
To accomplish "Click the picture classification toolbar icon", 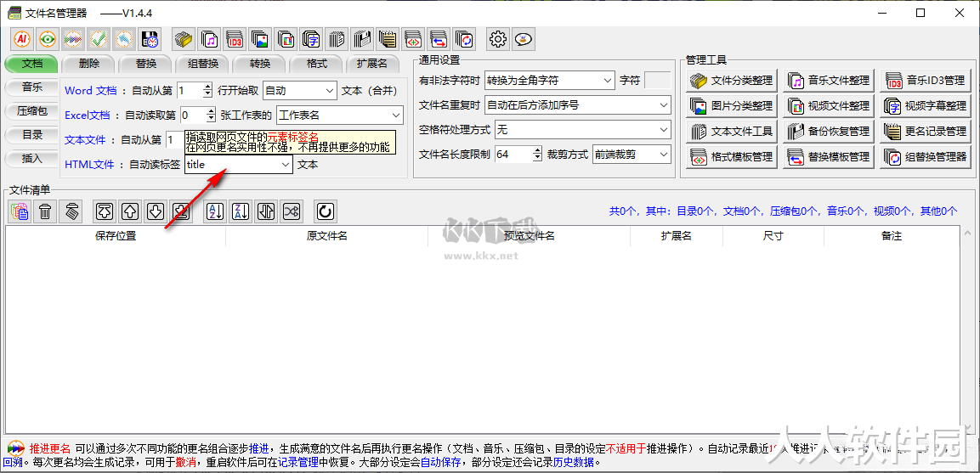I will pyautogui.click(x=261, y=39).
